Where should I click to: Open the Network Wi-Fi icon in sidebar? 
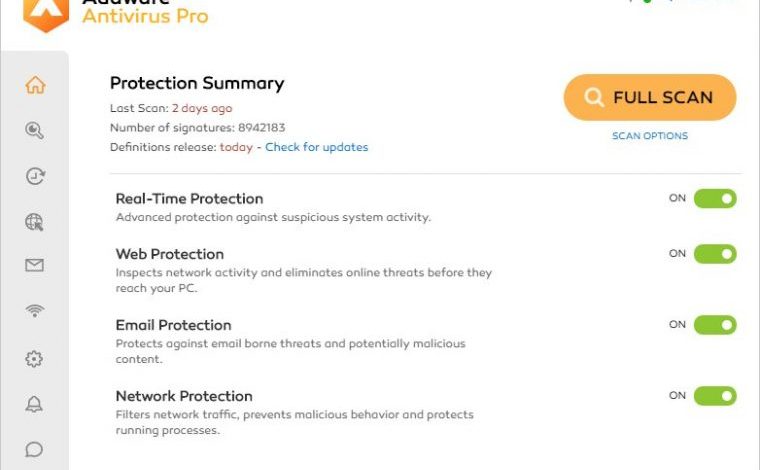tap(34, 311)
